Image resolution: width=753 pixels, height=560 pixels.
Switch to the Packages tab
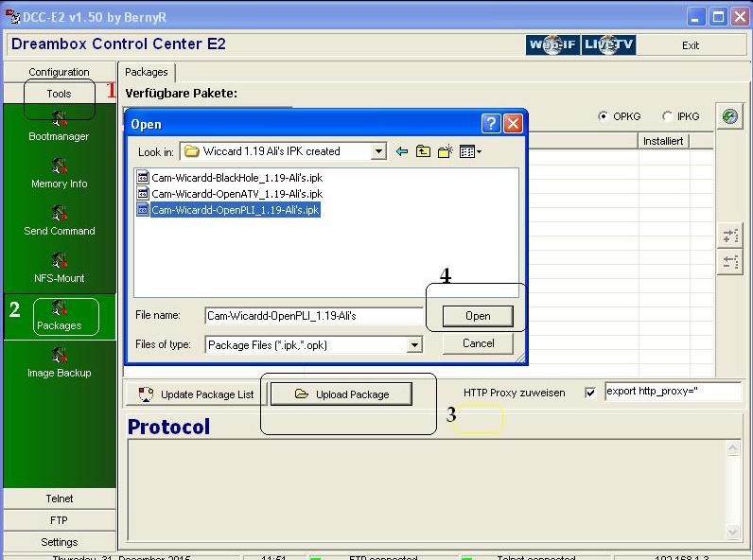coord(147,72)
